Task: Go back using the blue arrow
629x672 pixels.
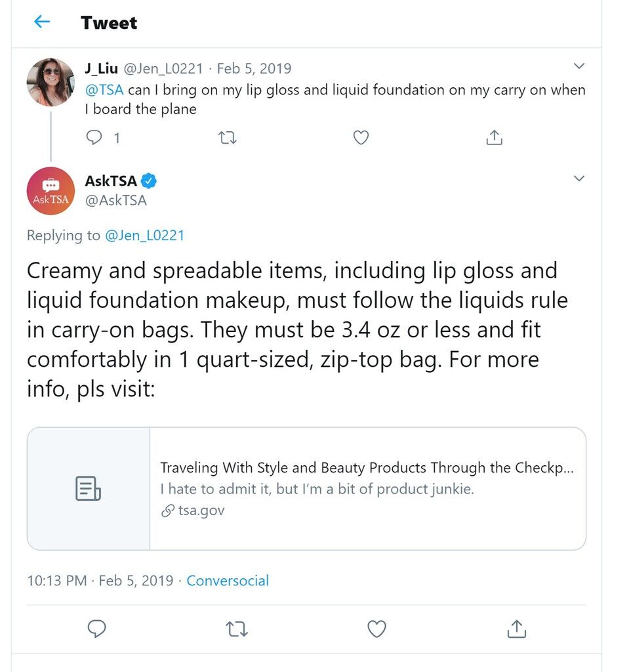Action: point(42,22)
